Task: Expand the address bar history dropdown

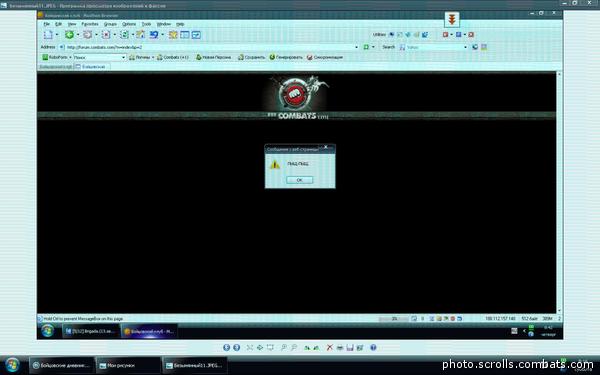Action: (356, 47)
